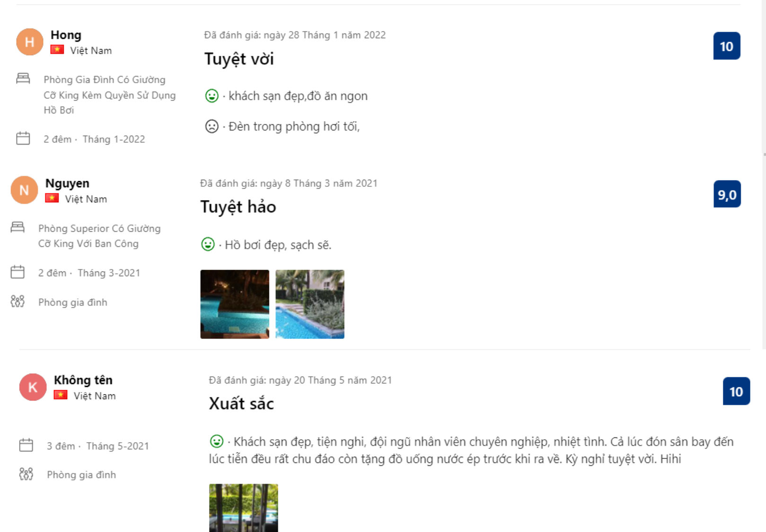This screenshot has width=766, height=532.
Task: Click the red K avatar of Không tên
Action: [33, 387]
